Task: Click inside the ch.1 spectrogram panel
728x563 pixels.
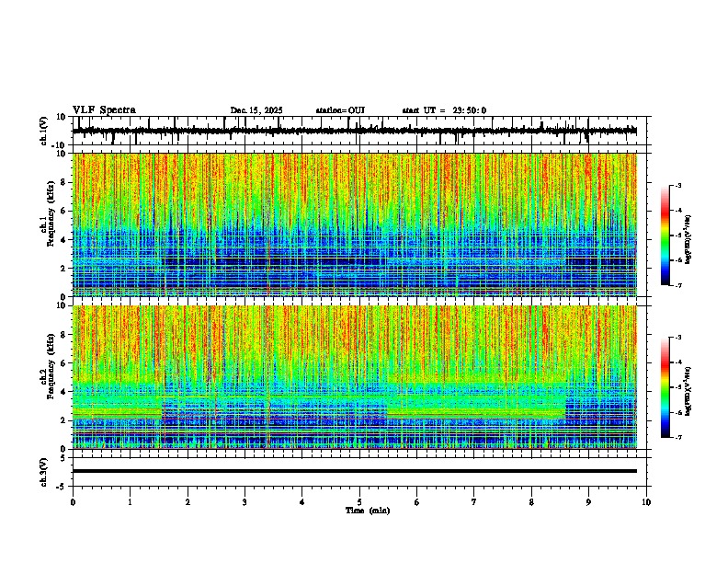Action: click(x=355, y=224)
